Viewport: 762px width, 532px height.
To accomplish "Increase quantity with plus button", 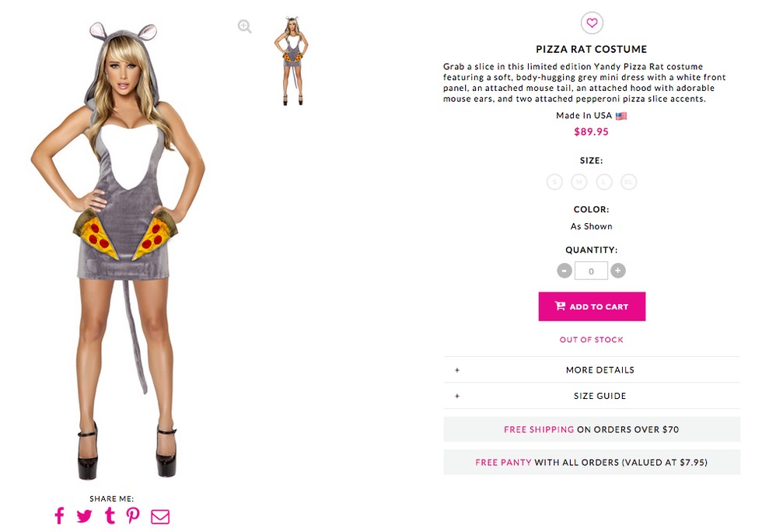I will point(617,271).
